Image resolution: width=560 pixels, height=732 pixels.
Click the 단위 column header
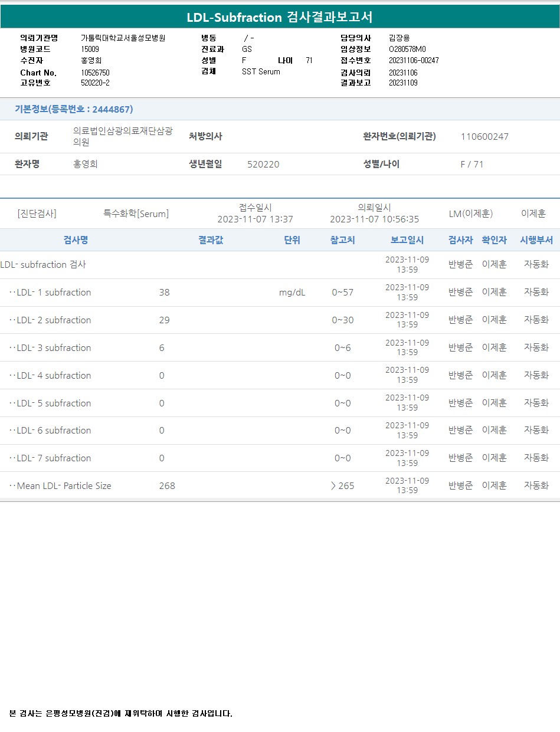point(292,240)
